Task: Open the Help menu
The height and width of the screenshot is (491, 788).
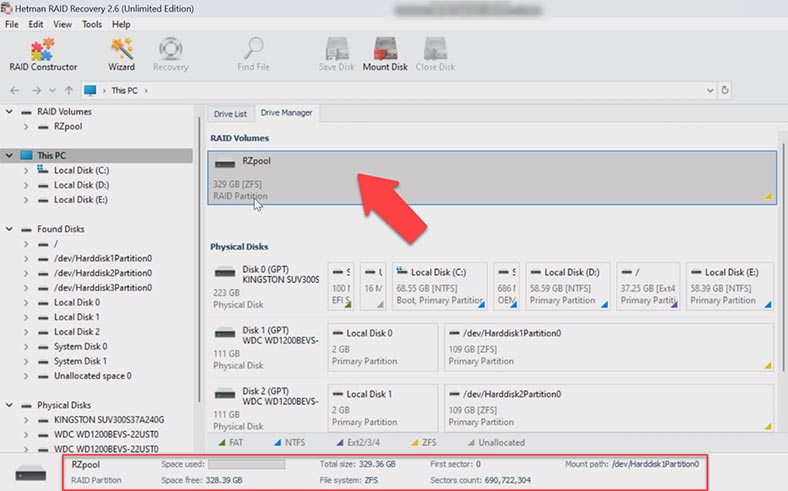Action: 121,24
